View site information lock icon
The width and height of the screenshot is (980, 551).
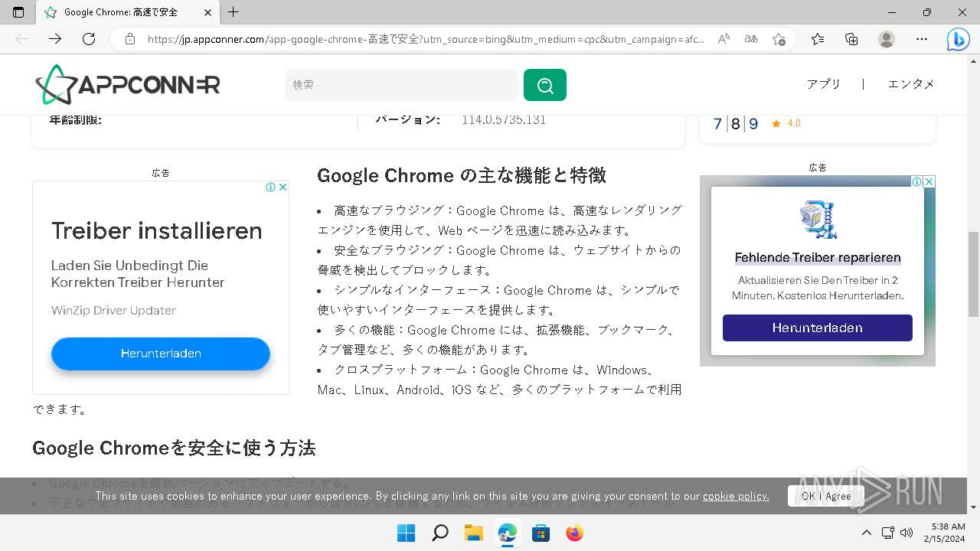[x=130, y=39]
